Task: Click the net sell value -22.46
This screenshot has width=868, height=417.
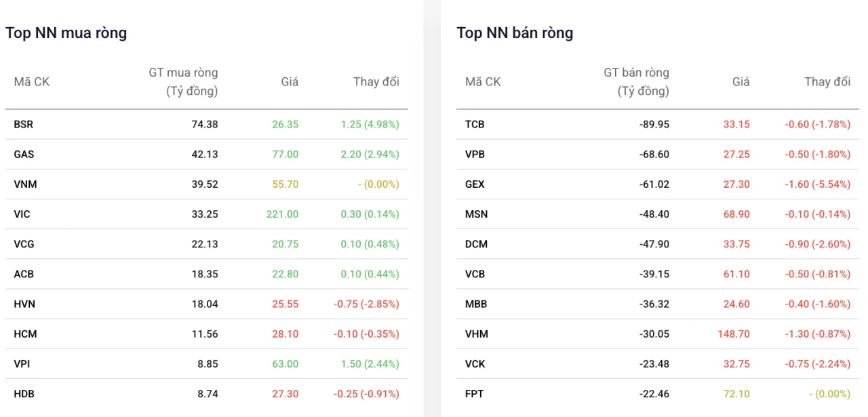Action: [654, 393]
